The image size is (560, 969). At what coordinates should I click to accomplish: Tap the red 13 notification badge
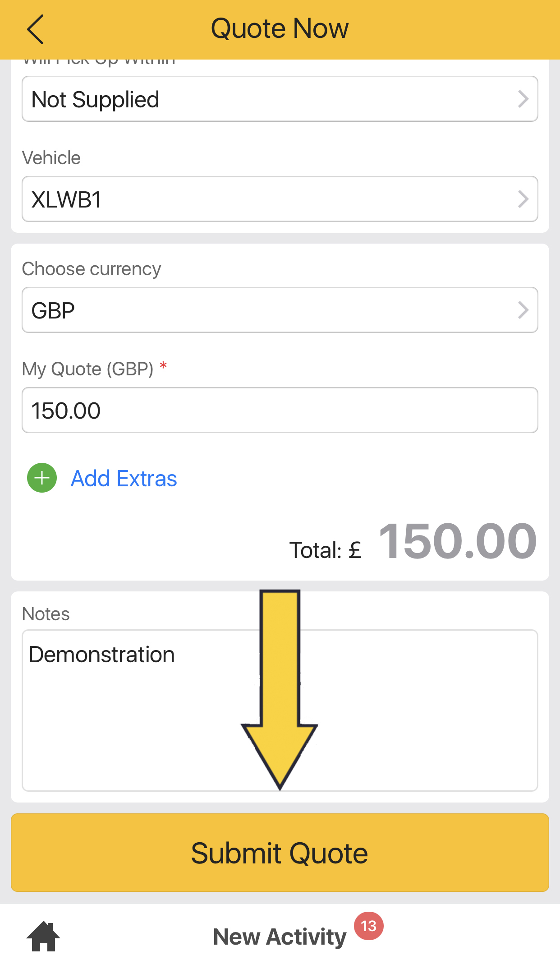coord(368,926)
